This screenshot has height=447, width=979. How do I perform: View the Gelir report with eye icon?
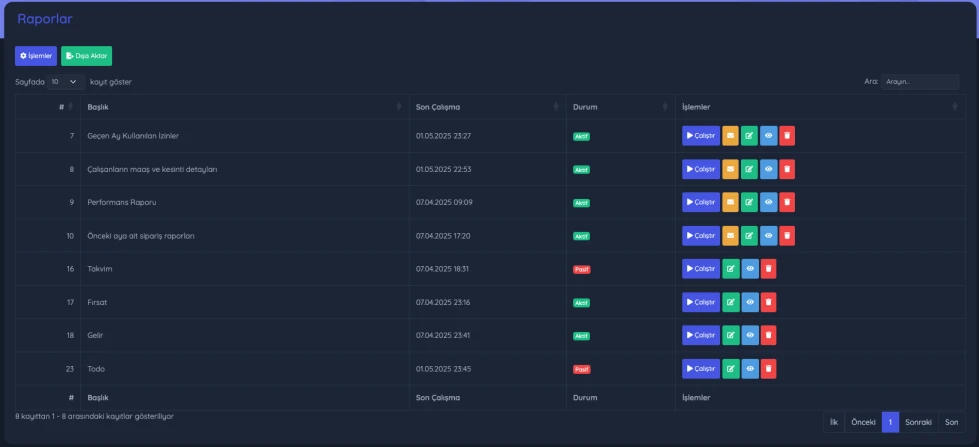(750, 335)
